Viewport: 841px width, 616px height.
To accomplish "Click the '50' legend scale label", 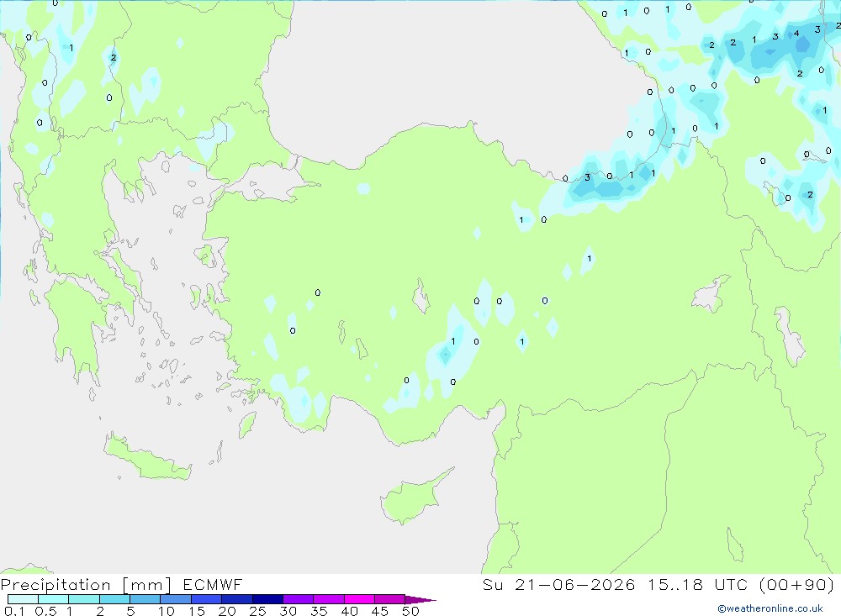I will (x=410, y=611).
